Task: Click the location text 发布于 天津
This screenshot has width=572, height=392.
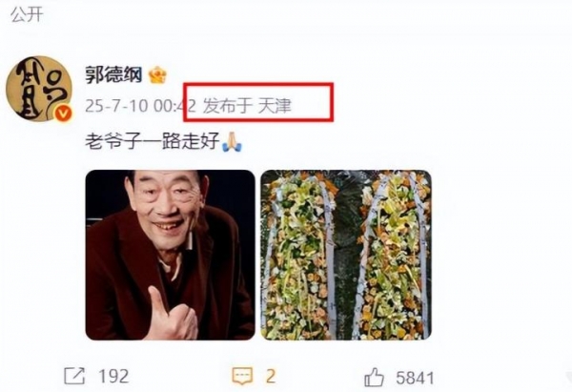Action: click(247, 106)
